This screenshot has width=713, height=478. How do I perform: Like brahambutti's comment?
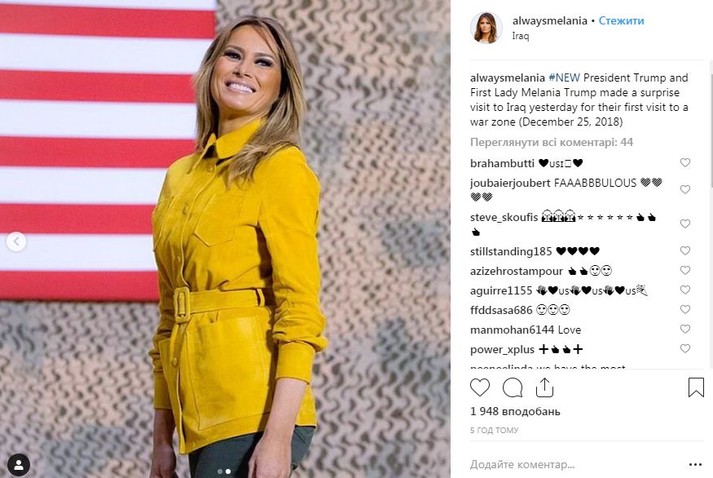click(685, 162)
